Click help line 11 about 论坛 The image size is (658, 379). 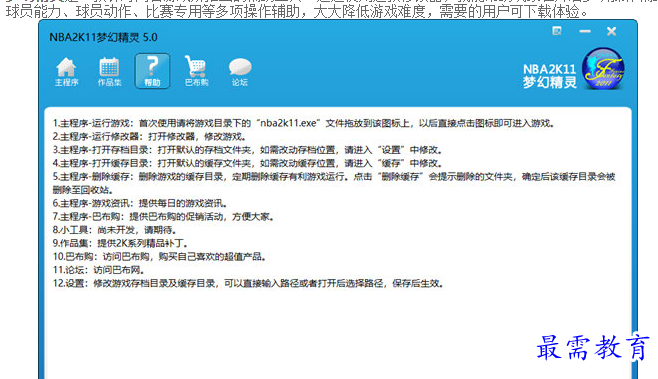tap(99, 270)
